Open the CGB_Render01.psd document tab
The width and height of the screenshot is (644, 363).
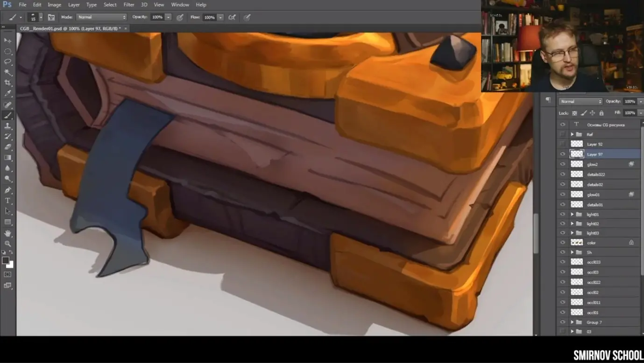70,28
